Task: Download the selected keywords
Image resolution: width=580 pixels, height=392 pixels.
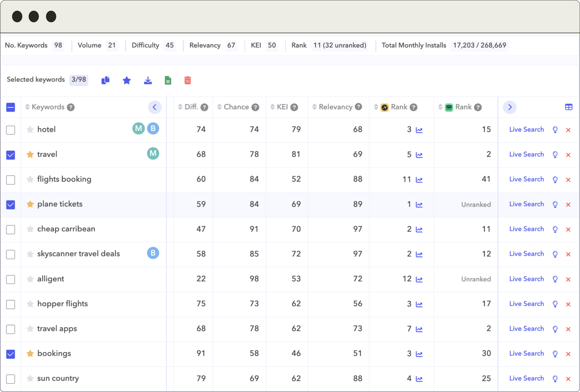Action: pyautogui.click(x=148, y=80)
